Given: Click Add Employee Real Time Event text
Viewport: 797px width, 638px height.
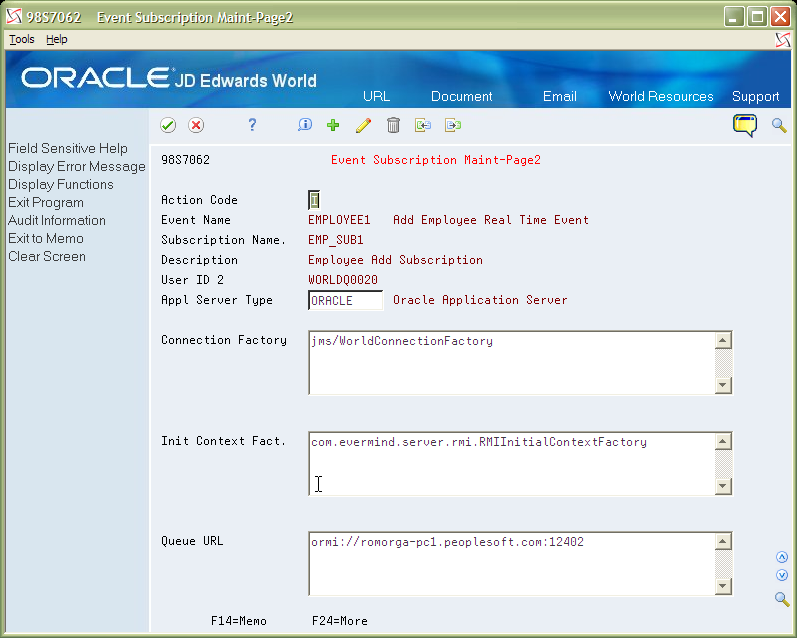Looking at the screenshot, I should click(x=491, y=220).
